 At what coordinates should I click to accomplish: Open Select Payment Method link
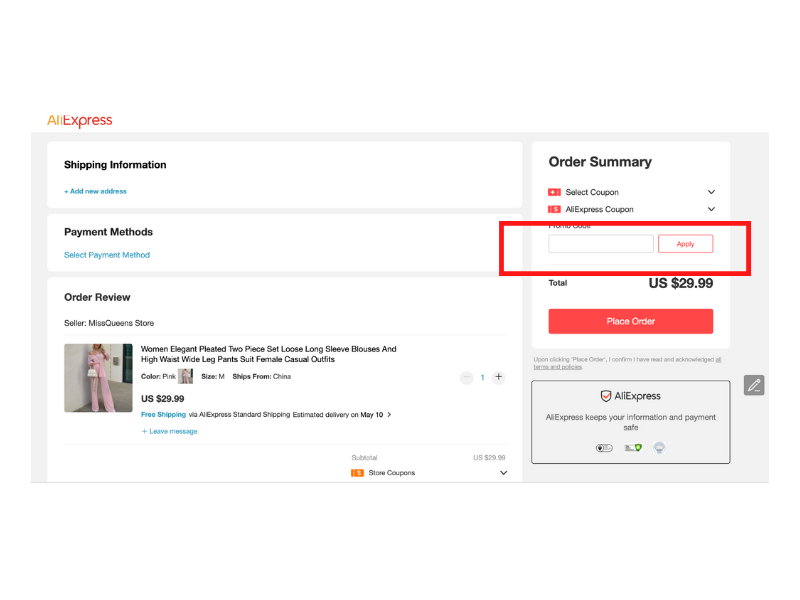point(107,255)
